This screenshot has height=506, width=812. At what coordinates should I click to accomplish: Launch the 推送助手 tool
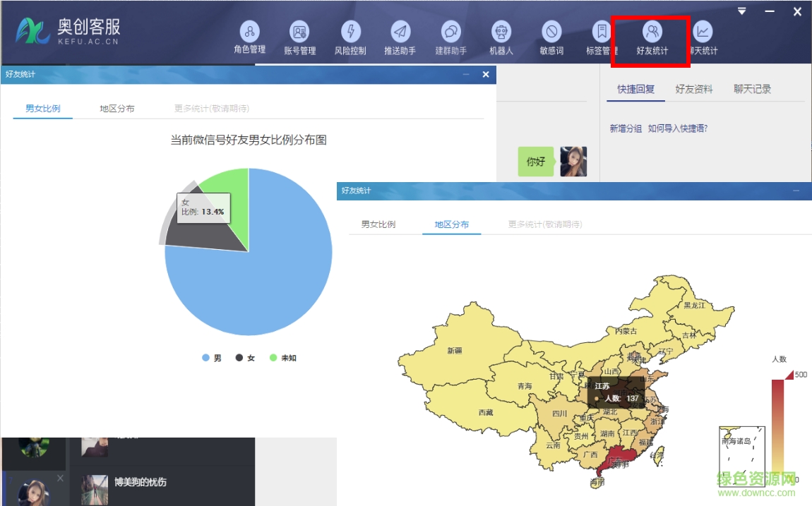[x=400, y=35]
